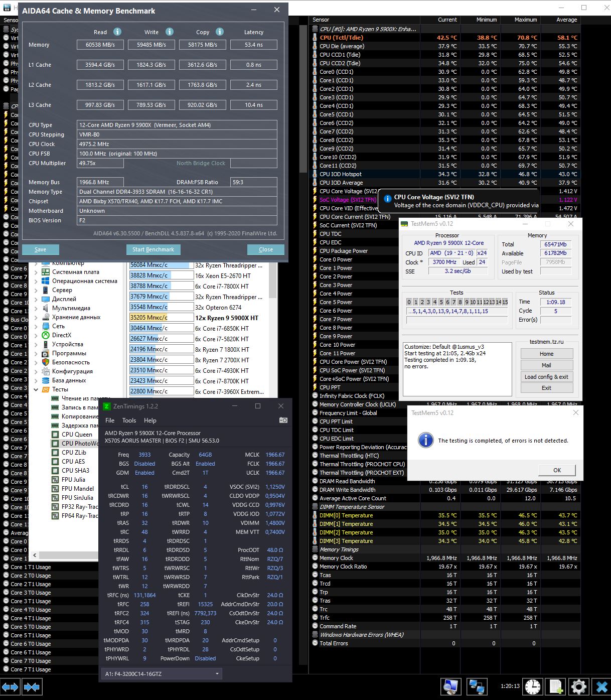This screenshot has height=700, width=611.
Task: Click the Save button in AIDA64 benchmark
Action: (41, 249)
